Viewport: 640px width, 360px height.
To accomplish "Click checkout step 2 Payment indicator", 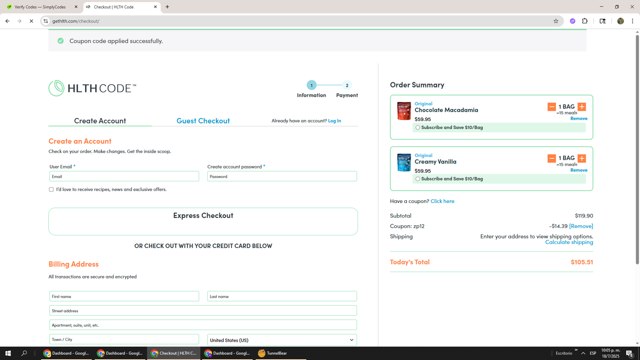I will coord(347,85).
